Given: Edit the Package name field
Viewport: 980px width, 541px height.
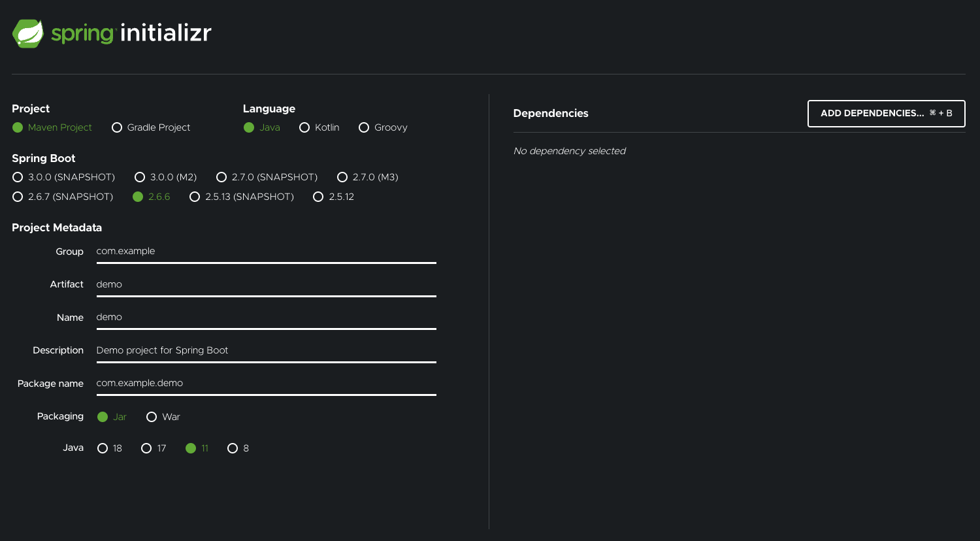Looking at the screenshot, I should (267, 384).
